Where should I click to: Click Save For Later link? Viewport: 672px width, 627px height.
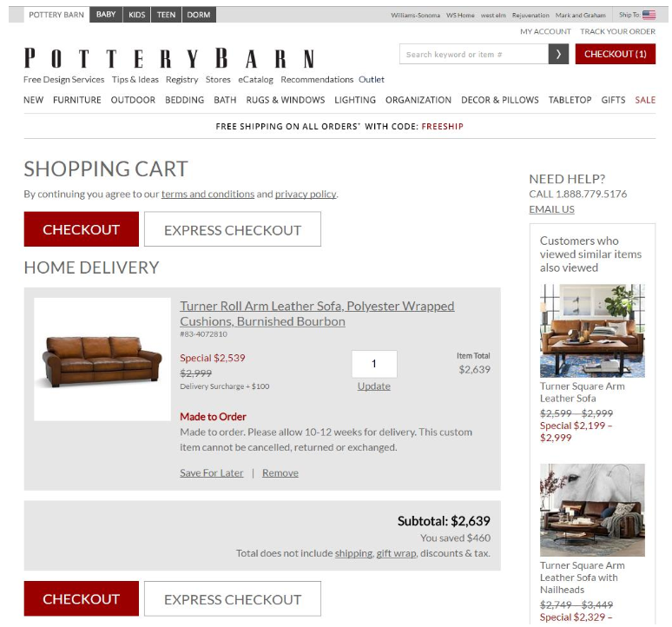pos(212,472)
